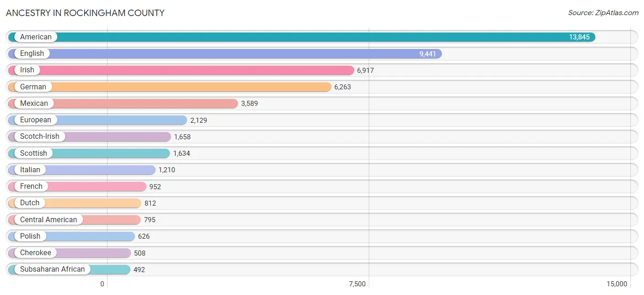
Task: Click the 6,917 value beside Irish
Action: tap(366, 70)
